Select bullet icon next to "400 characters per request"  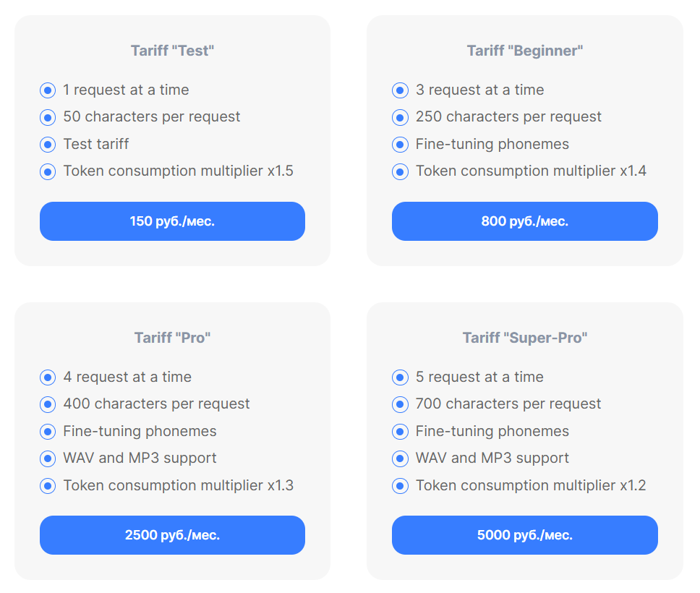pos(48,404)
